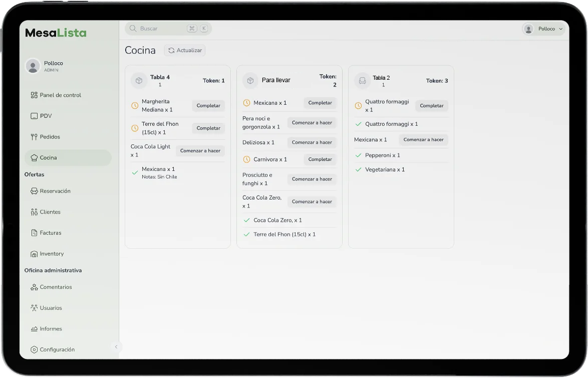Image resolution: width=588 pixels, height=378 pixels.
Task: Click the Panel de control dashboard icon
Action: coord(34,95)
